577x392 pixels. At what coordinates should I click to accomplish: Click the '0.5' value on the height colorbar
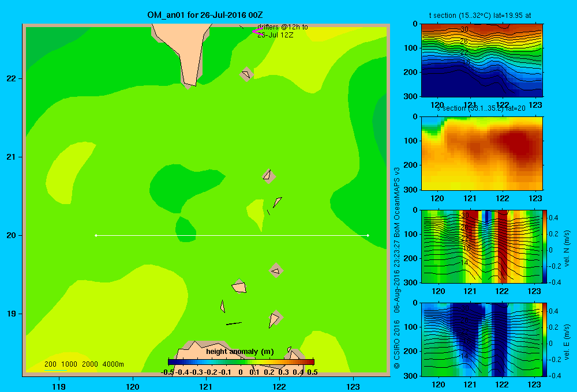tap(312, 372)
